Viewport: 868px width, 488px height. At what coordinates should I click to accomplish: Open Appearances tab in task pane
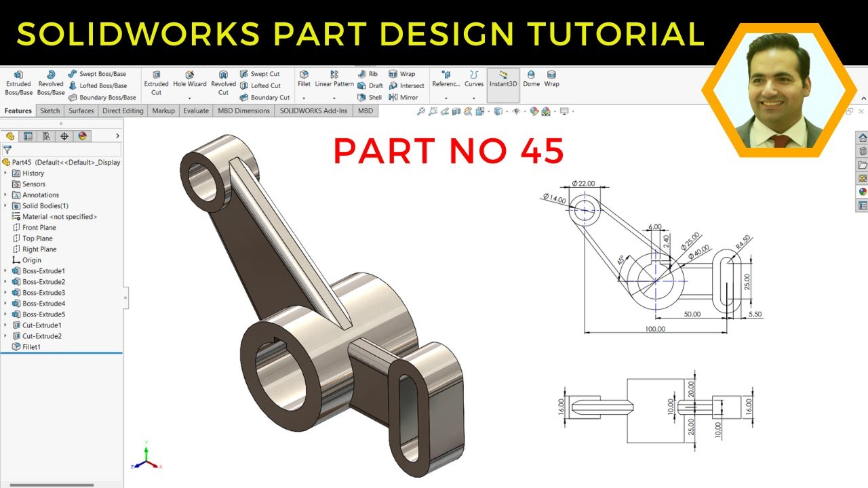(x=863, y=191)
